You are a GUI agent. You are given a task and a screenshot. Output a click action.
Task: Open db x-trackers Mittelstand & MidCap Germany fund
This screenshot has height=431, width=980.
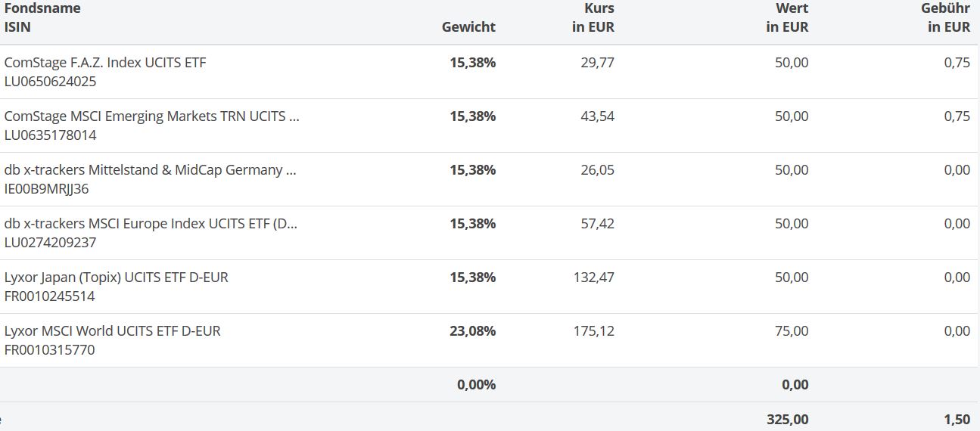coord(150,170)
